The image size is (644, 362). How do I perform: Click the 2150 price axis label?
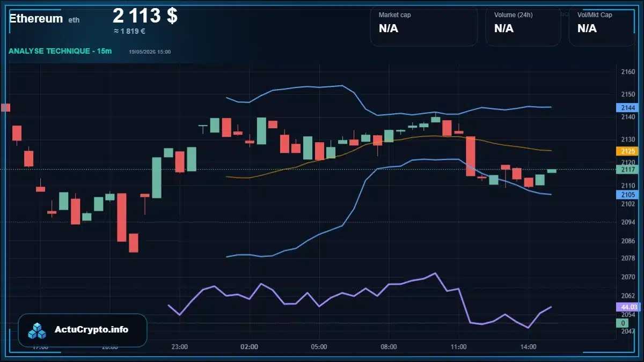(x=628, y=94)
